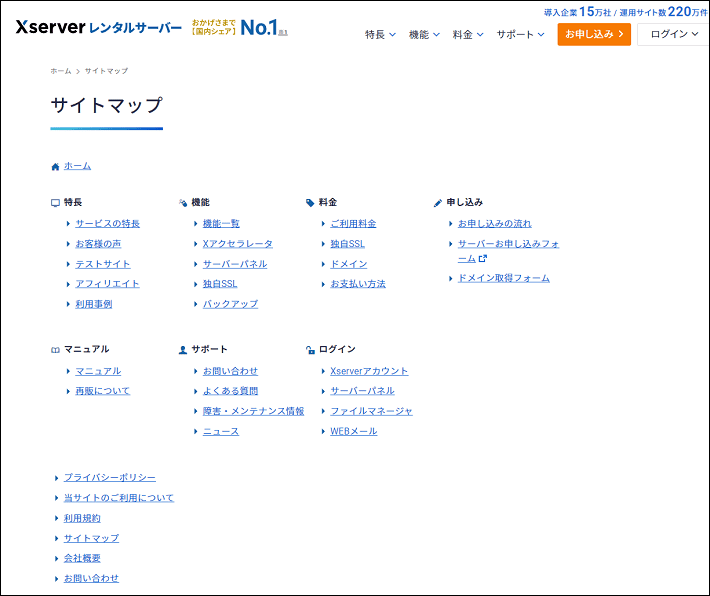Open the サーバーお申し込みフォーム external link

point(508,244)
